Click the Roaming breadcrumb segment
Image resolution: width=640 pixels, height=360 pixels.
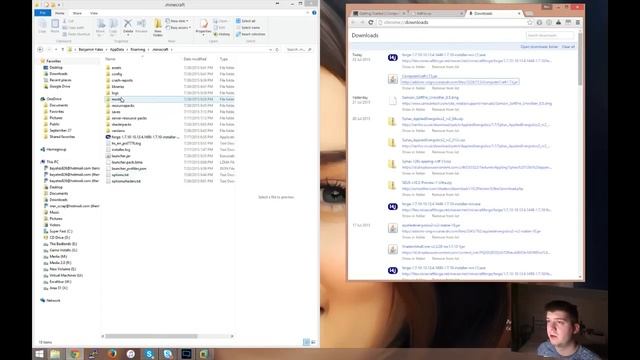coord(138,49)
